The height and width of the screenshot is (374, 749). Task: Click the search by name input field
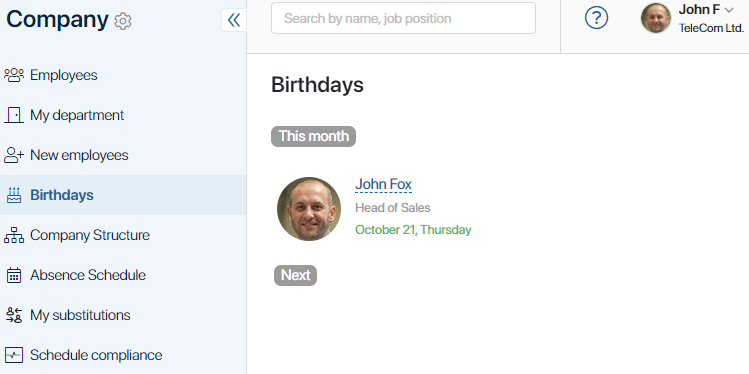pos(403,18)
